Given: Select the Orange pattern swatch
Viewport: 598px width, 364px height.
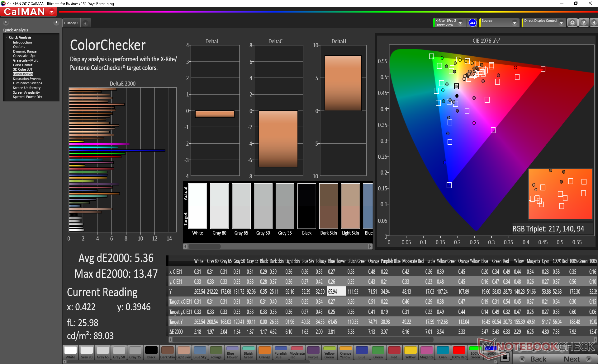Looking at the screenshot, I should (264, 352).
